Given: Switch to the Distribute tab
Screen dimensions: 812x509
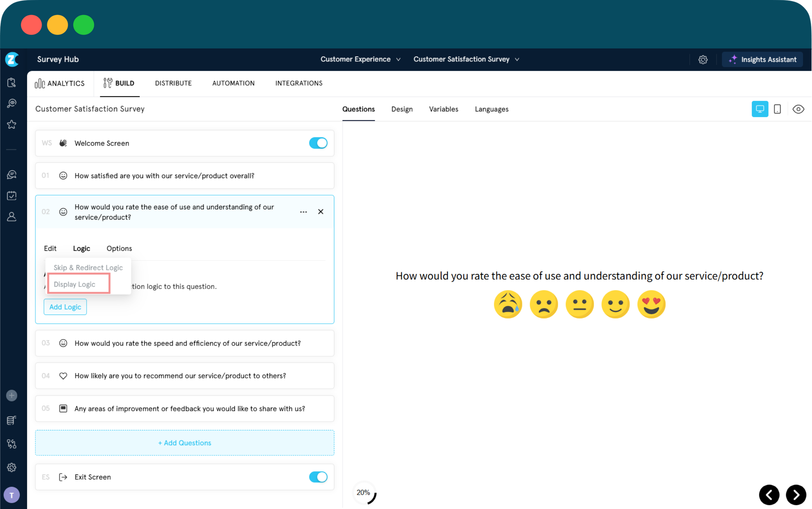Looking at the screenshot, I should tap(173, 83).
